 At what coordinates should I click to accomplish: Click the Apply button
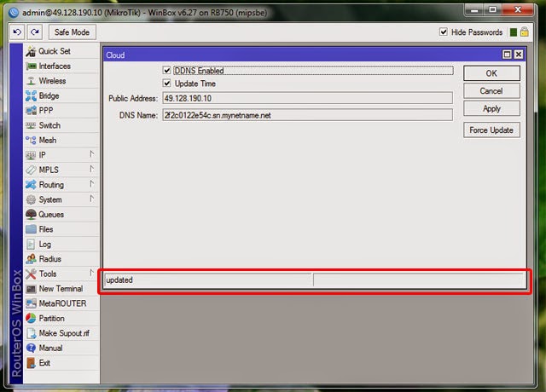pos(491,108)
